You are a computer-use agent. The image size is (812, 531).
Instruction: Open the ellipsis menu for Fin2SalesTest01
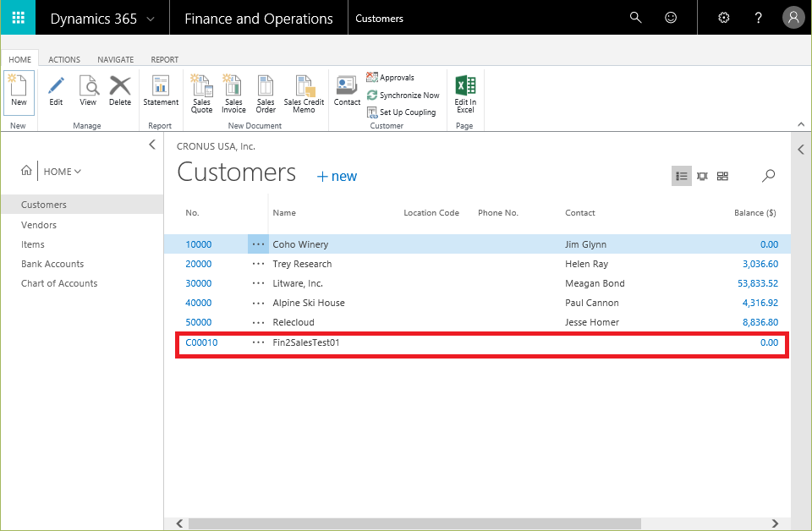(258, 342)
